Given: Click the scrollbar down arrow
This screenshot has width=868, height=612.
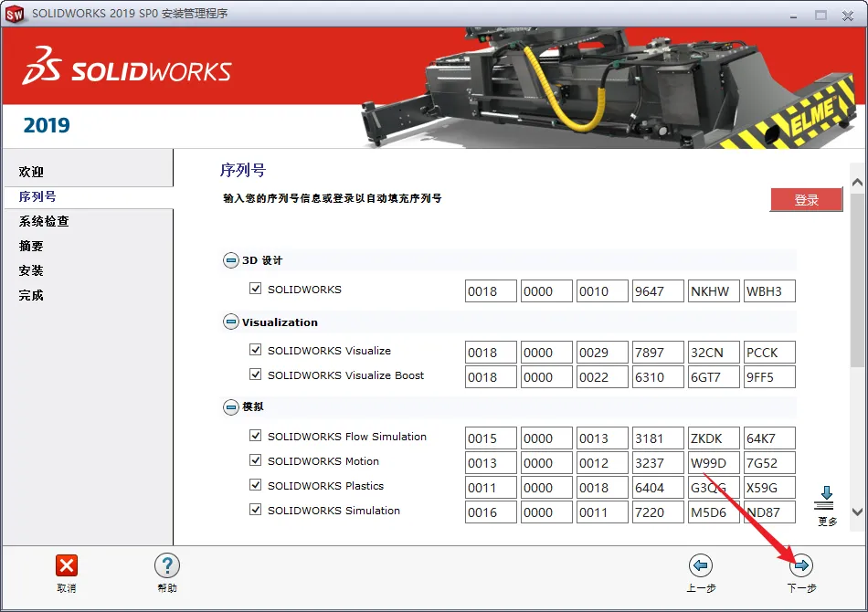Looking at the screenshot, I should tap(857, 512).
